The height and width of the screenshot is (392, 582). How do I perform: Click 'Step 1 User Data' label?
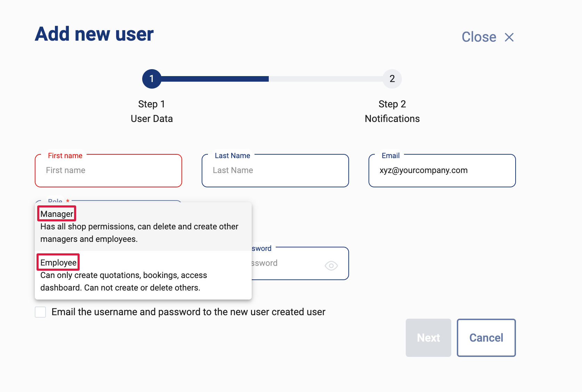152,111
